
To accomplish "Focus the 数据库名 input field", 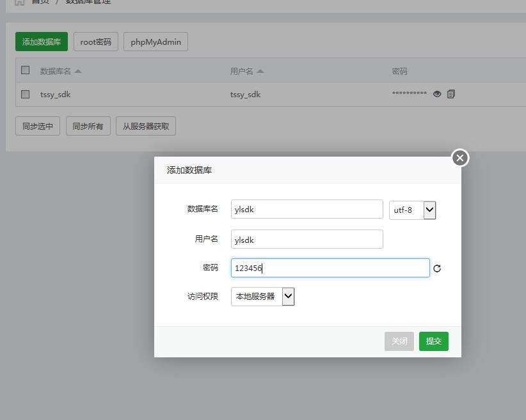I will point(307,210).
